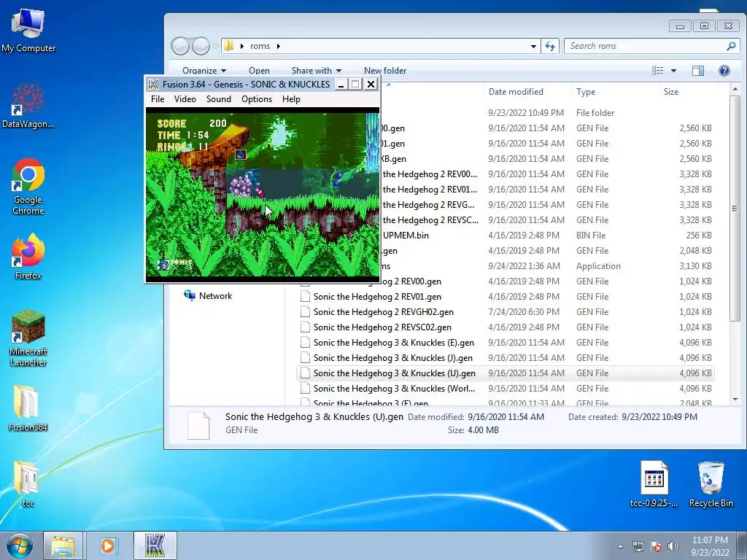The width and height of the screenshot is (747, 560).
Task: Open the Fusion File menu
Action: 158,99
